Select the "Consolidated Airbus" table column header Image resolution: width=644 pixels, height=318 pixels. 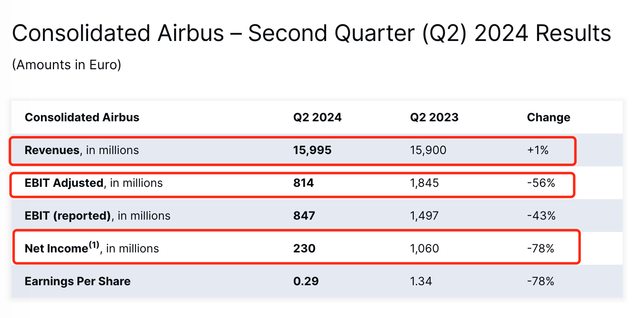coord(82,118)
